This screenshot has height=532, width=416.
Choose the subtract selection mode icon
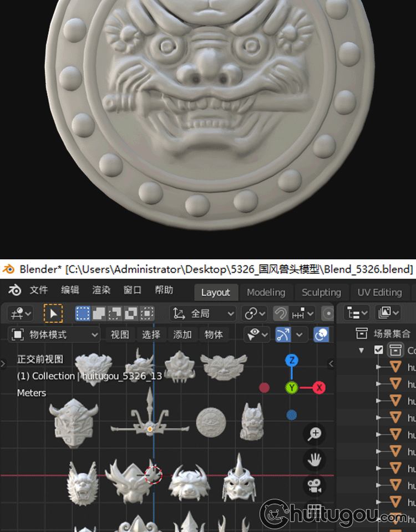point(115,314)
